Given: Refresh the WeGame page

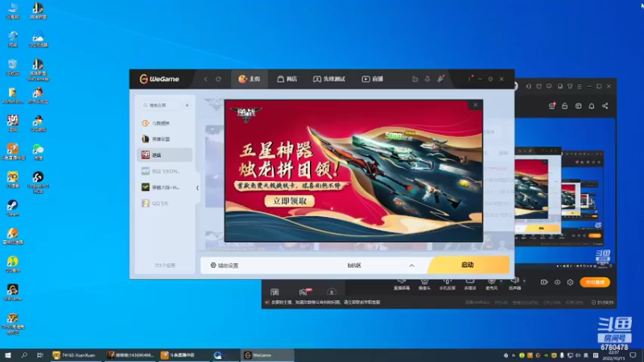Looking at the screenshot, I should pos(218,79).
